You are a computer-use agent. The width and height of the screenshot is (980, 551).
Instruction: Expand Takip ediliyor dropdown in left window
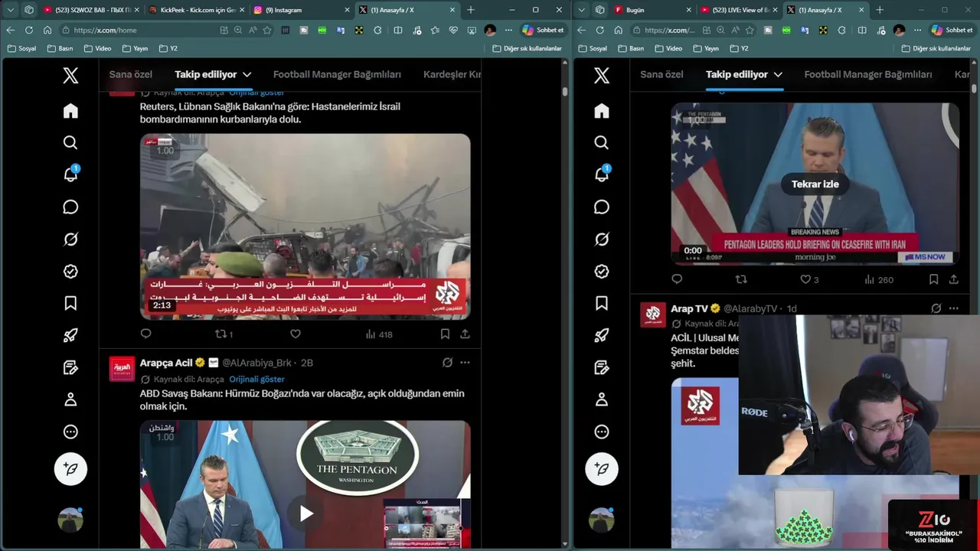[x=247, y=74]
